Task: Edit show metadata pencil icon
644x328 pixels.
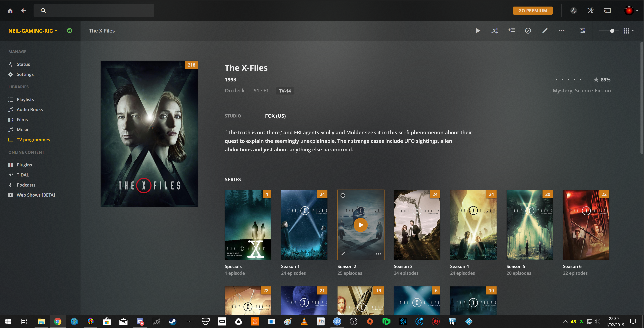Action: (x=545, y=31)
